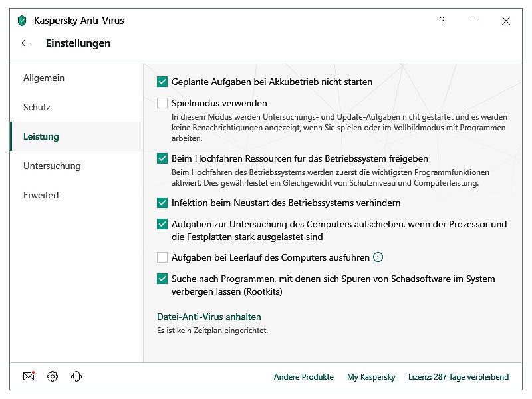The image size is (532, 399).
Task: Open the Allgemein settings section
Action: [x=76, y=78]
